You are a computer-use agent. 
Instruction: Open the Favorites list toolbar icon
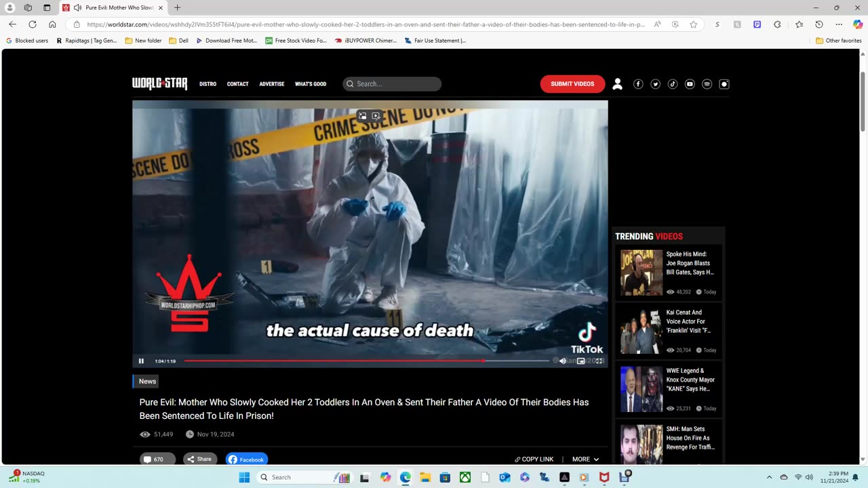799,24
